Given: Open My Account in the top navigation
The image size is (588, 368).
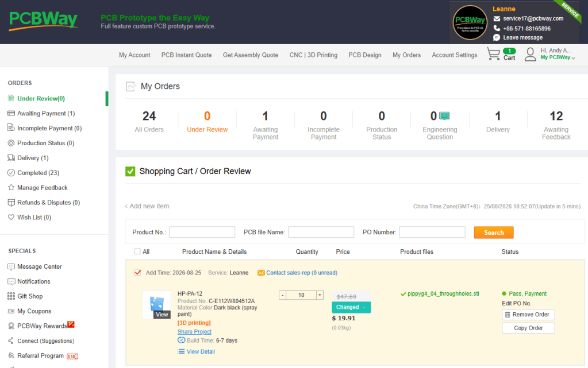Looking at the screenshot, I should click(134, 55).
